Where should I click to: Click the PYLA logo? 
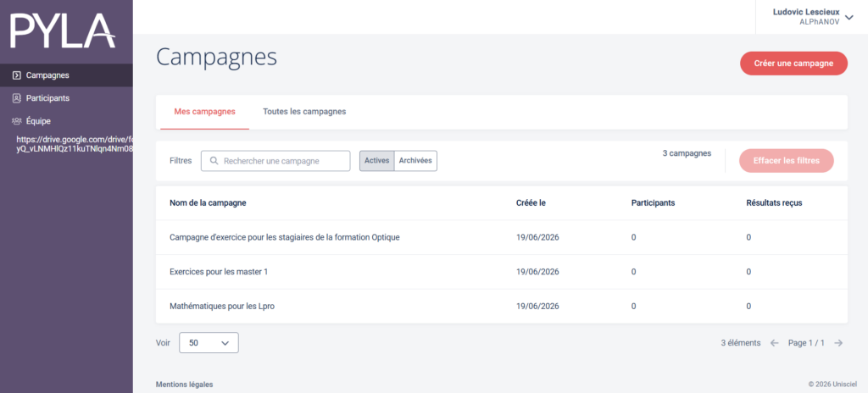[63, 30]
